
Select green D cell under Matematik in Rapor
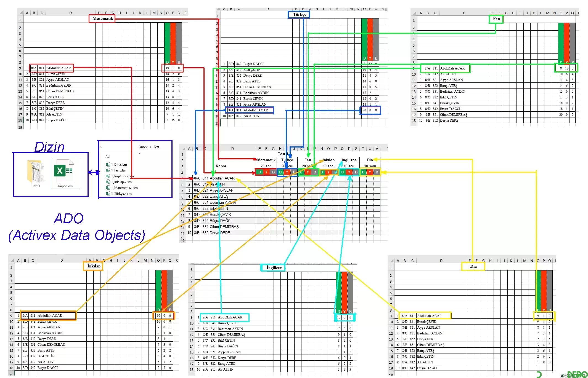pyautogui.click(x=259, y=172)
